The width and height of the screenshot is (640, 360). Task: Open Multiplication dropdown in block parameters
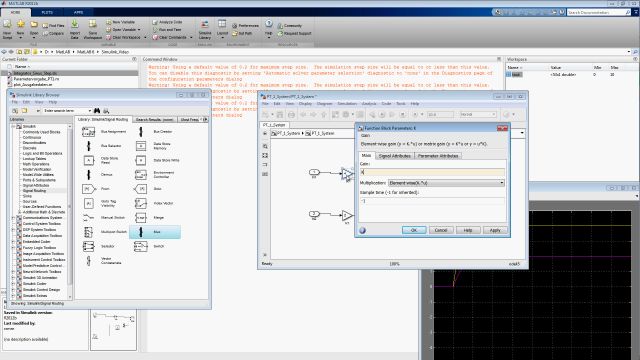point(446,183)
